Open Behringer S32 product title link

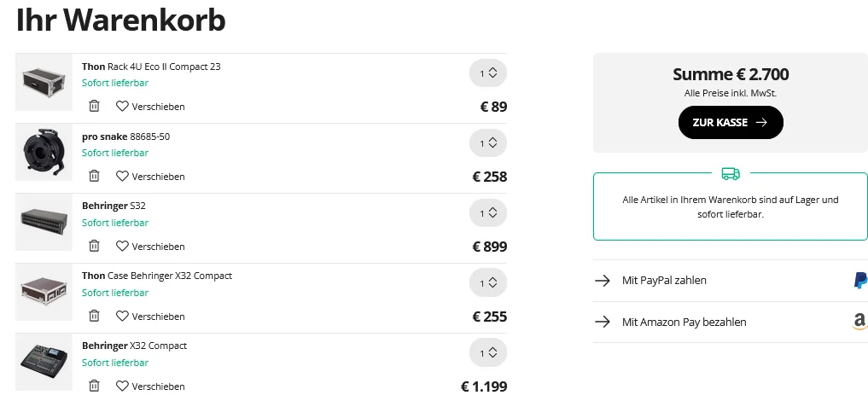(114, 206)
